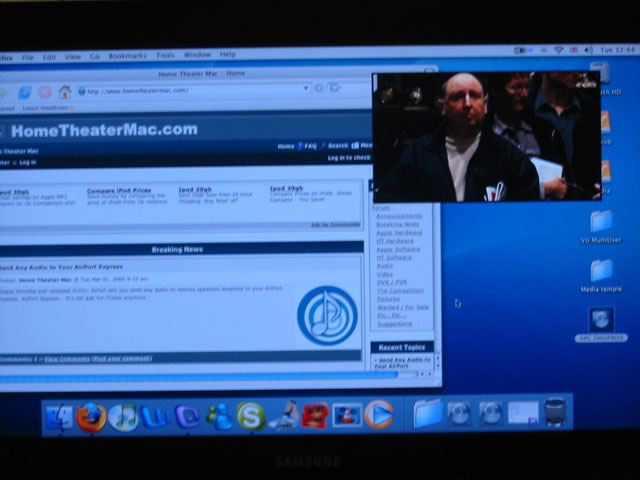Open the Help menu
Screen dimensions: 640x480
pos(227,54)
